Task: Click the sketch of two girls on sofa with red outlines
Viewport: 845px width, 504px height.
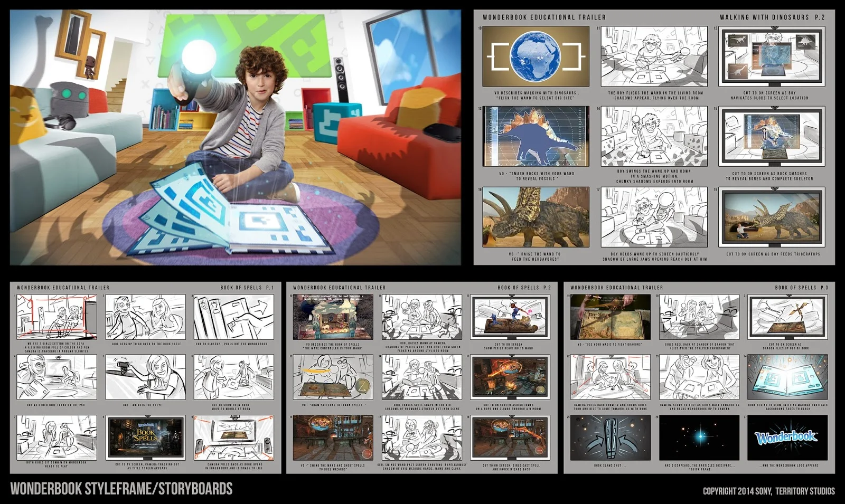Action: (x=57, y=317)
